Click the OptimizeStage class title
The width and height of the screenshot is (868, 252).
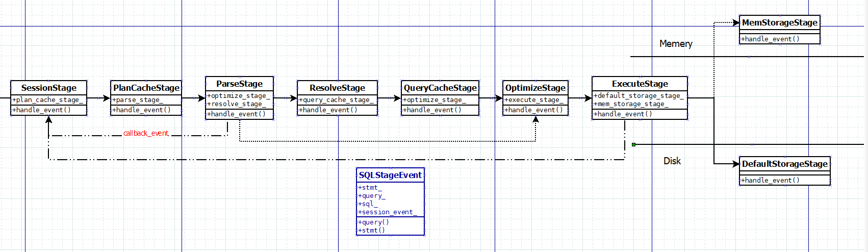click(x=535, y=88)
